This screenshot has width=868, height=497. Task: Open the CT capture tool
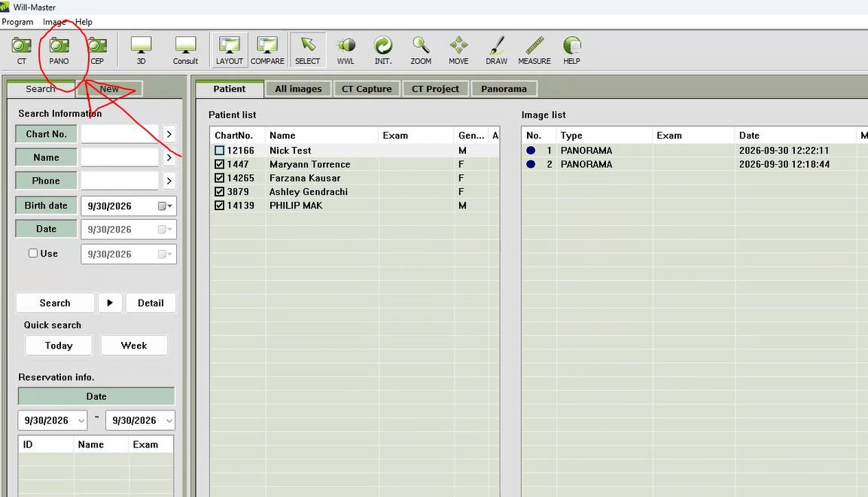(x=22, y=50)
